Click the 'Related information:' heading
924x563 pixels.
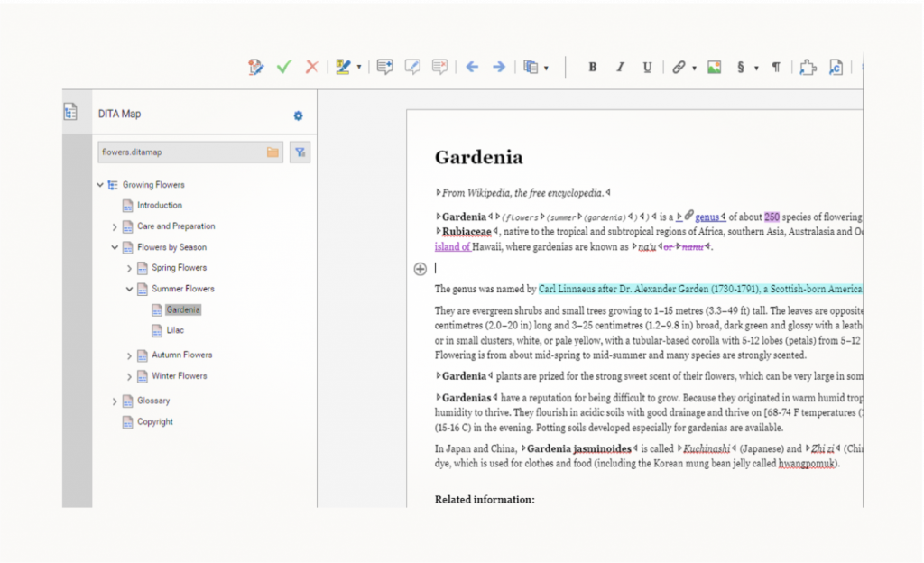(485, 500)
